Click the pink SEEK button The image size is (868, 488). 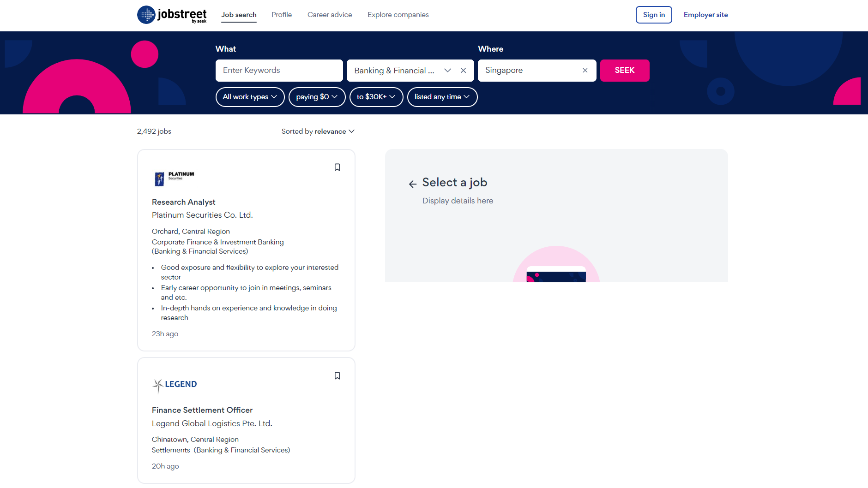(625, 71)
